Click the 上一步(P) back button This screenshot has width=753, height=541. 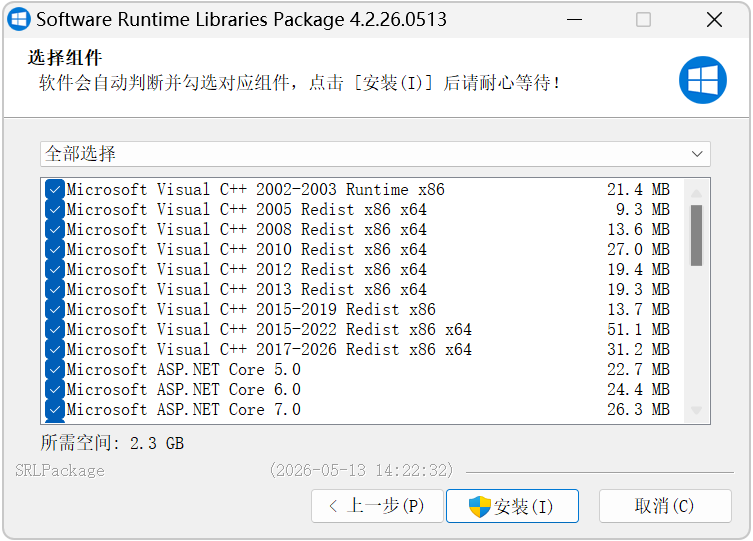377,506
